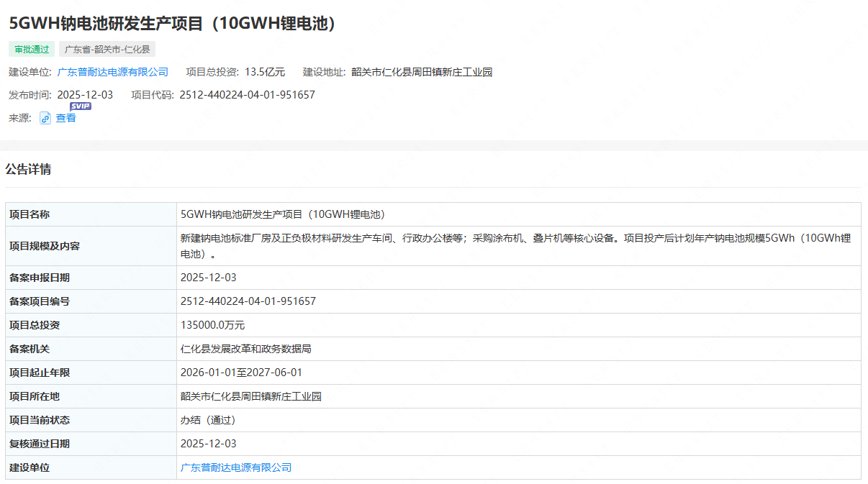868x484 pixels.
Task: Open the 查看 source link
Action: pos(66,119)
